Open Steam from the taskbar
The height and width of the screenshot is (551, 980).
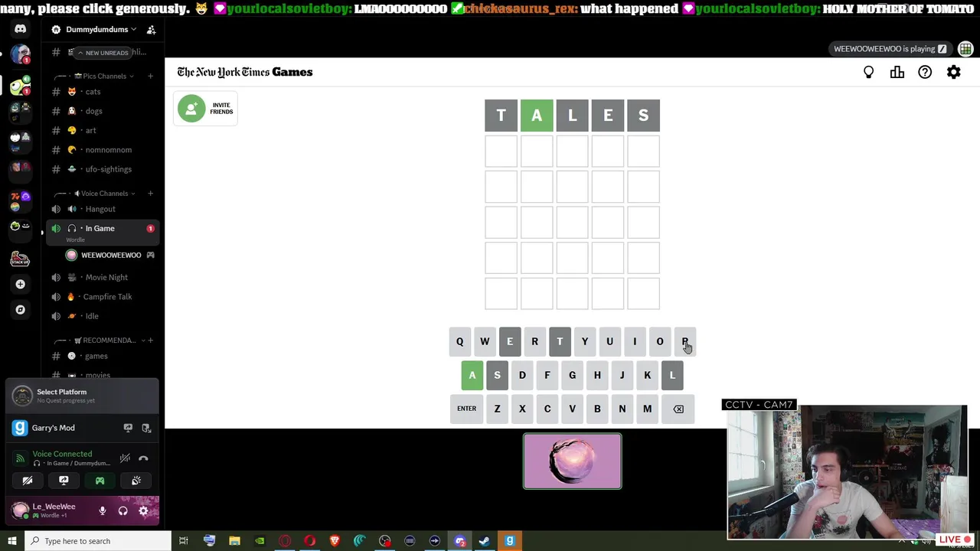[x=485, y=541]
